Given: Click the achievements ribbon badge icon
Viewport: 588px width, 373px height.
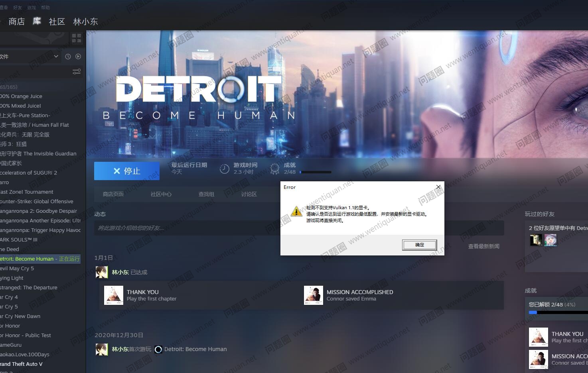Looking at the screenshot, I should 274,169.
